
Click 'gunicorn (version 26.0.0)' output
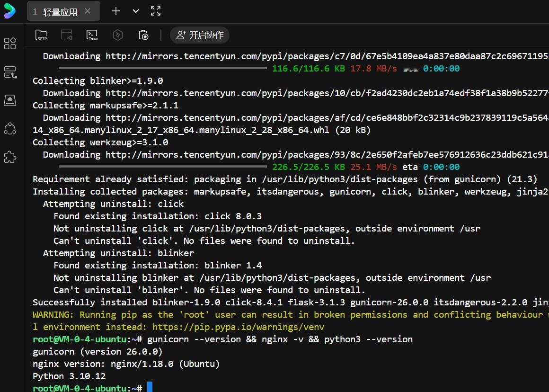(x=97, y=352)
